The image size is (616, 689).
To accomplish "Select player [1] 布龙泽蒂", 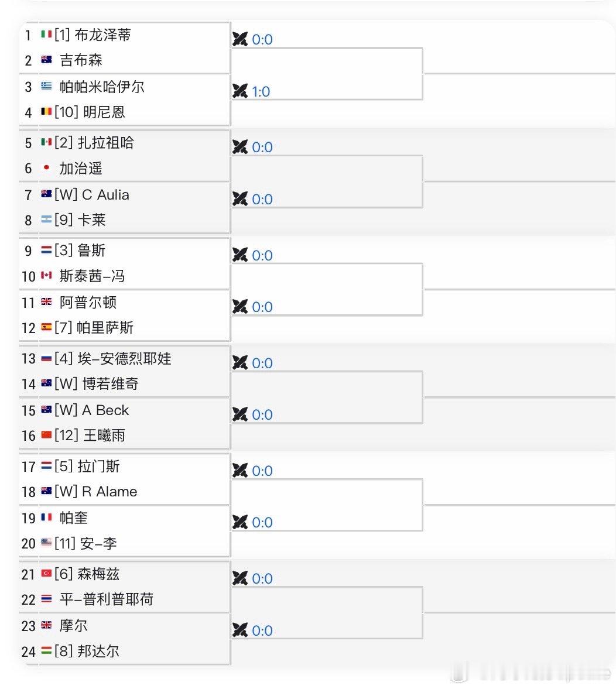I will pos(93,35).
